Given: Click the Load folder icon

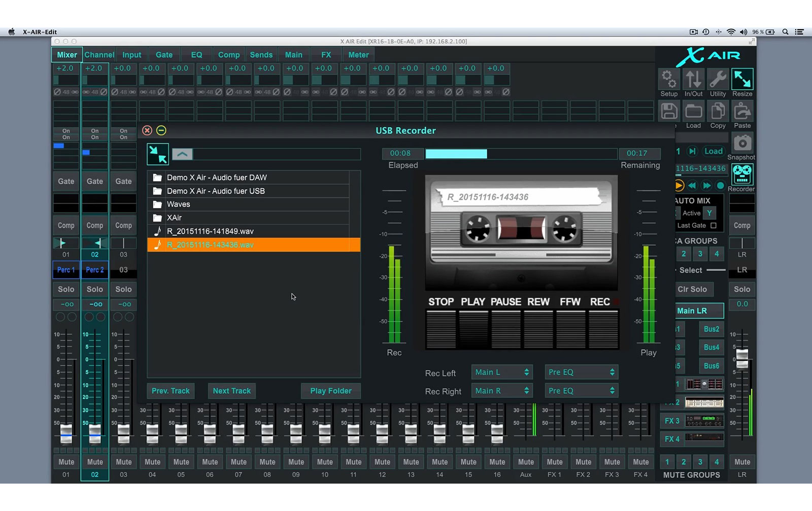Looking at the screenshot, I should [693, 111].
